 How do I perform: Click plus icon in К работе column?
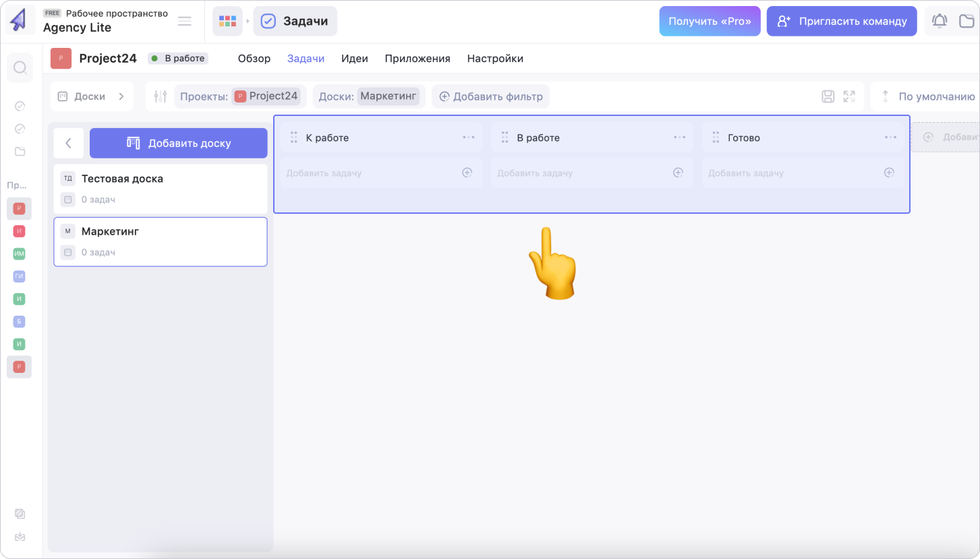coord(467,173)
